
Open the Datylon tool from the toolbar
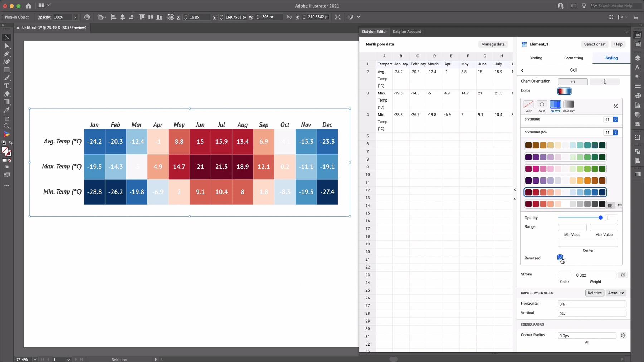tap(6, 134)
